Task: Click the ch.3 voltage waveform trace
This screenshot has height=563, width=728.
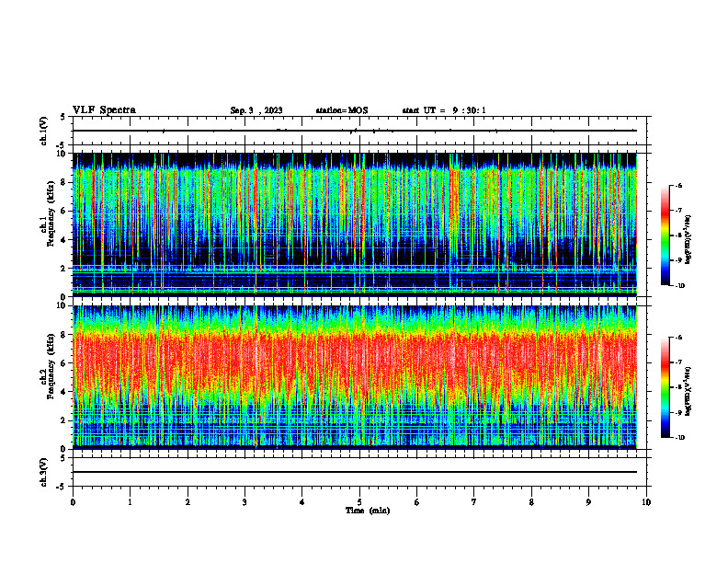Action: click(x=355, y=472)
